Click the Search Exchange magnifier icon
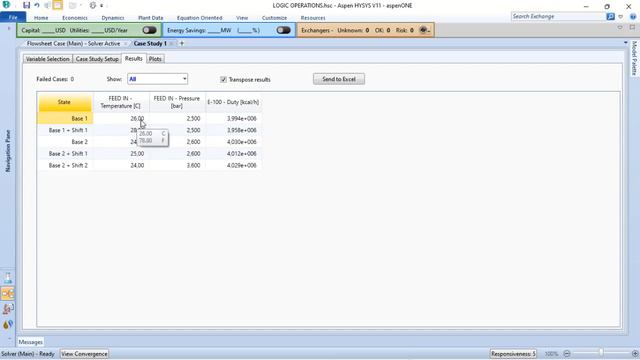 click(x=610, y=17)
